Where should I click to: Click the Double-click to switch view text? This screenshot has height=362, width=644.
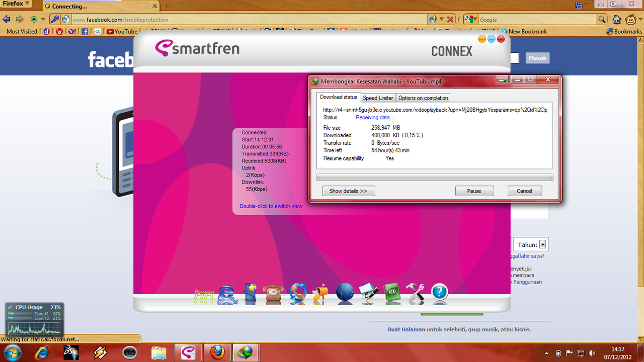pyautogui.click(x=271, y=206)
